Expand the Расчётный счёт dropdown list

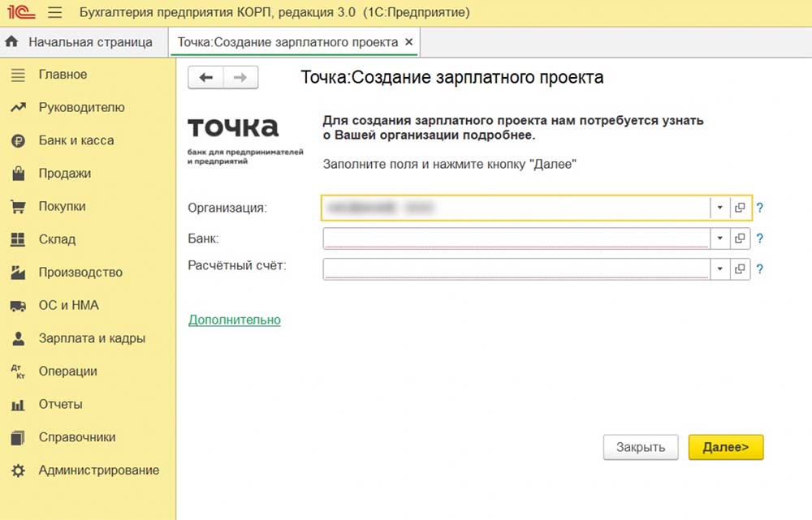pos(719,269)
